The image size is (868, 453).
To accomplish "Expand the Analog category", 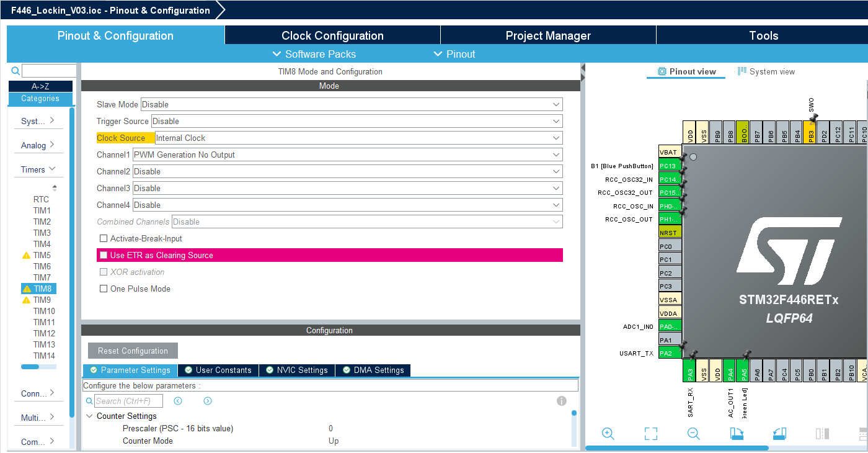I will pos(38,145).
